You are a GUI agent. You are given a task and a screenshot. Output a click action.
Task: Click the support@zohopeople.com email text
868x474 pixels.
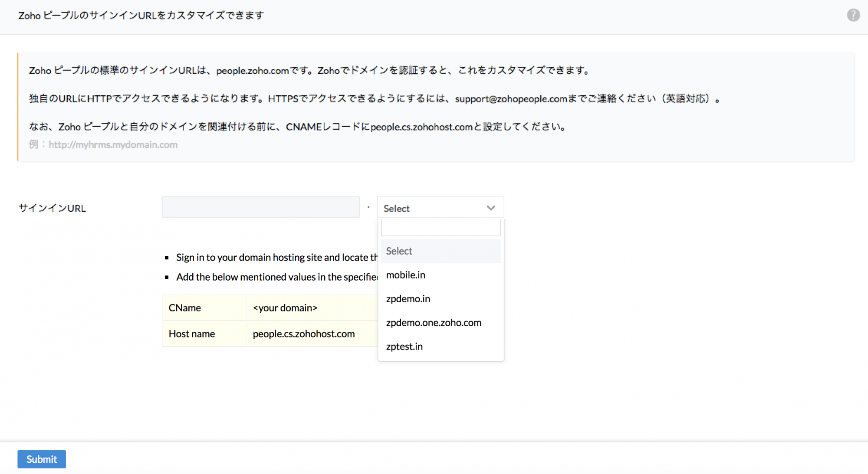511,99
